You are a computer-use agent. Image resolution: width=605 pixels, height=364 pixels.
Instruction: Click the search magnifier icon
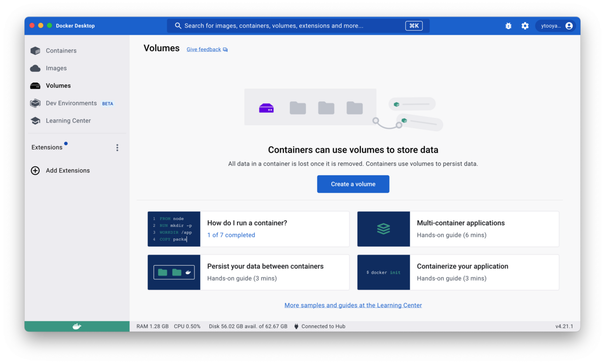(x=178, y=26)
